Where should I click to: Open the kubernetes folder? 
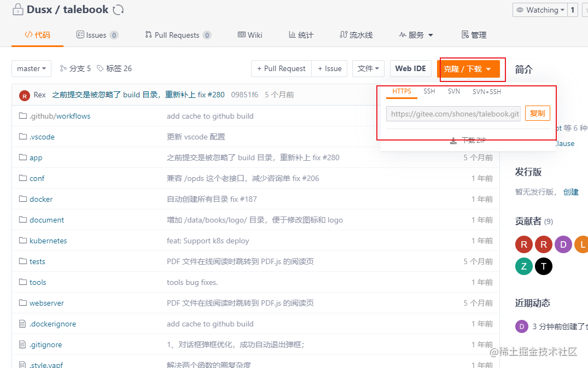(48, 241)
